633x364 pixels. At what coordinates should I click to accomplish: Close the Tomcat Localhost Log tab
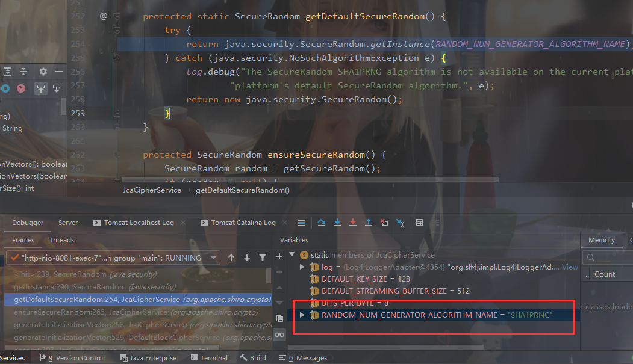183,223
